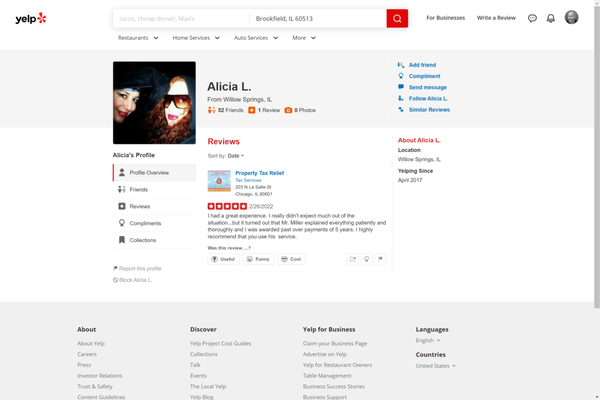Click the Property Tax Relief thumbnail

coord(219,181)
